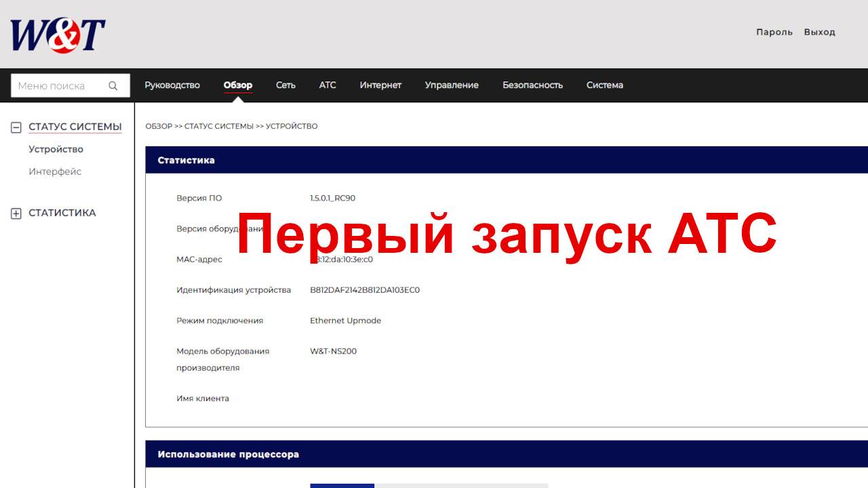The height and width of the screenshot is (488, 868).
Task: Click the Версия ПО label
Action: [x=199, y=199]
